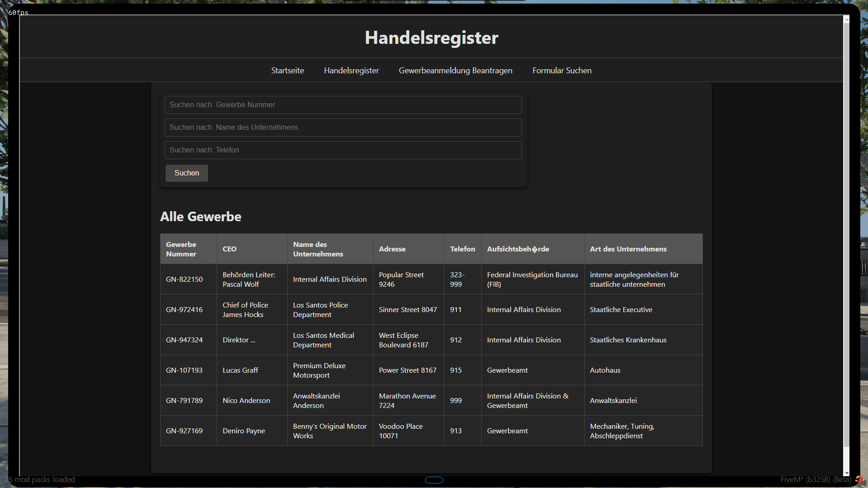
Task: Click the Los Santos Police Department cell
Action: (320, 310)
